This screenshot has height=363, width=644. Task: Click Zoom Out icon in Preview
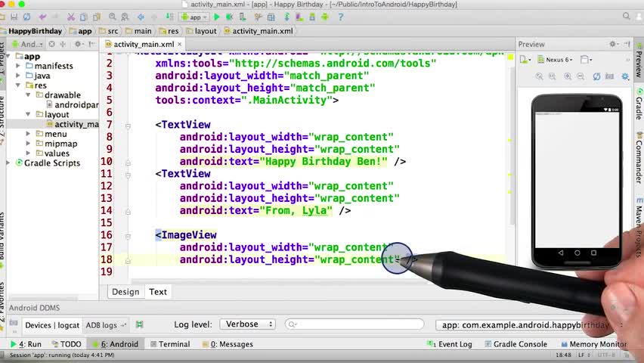tap(581, 76)
